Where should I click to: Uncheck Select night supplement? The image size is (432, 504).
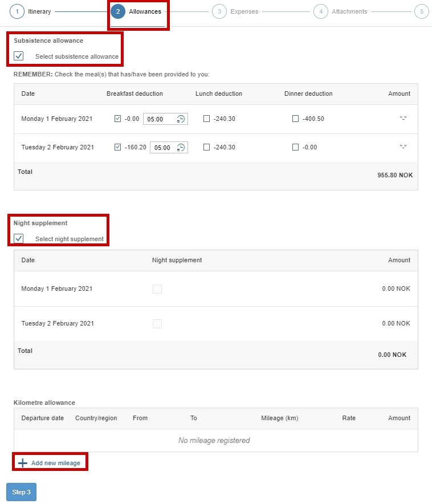(19, 238)
